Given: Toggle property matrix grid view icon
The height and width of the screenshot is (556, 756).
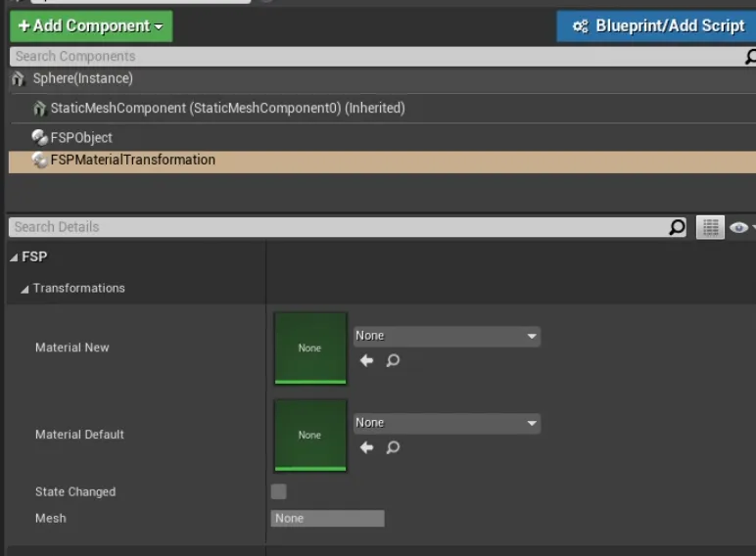Looking at the screenshot, I should (x=710, y=227).
